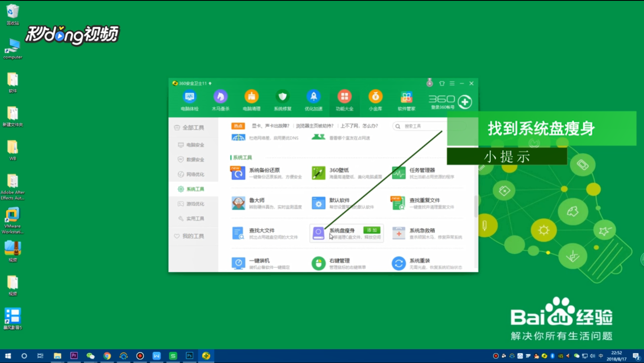Viewport: 644px width, 363px height.
Task: Open 电脑清理 cleanup module
Action: (251, 100)
